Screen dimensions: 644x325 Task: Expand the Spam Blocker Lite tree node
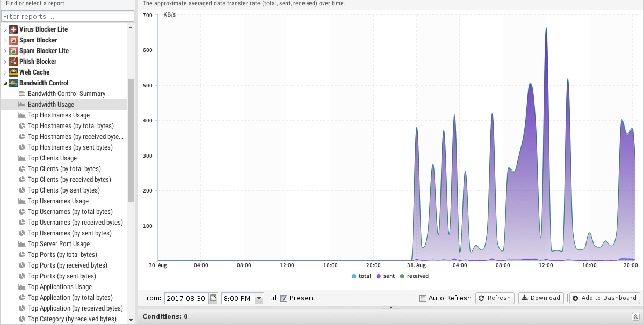5,51
